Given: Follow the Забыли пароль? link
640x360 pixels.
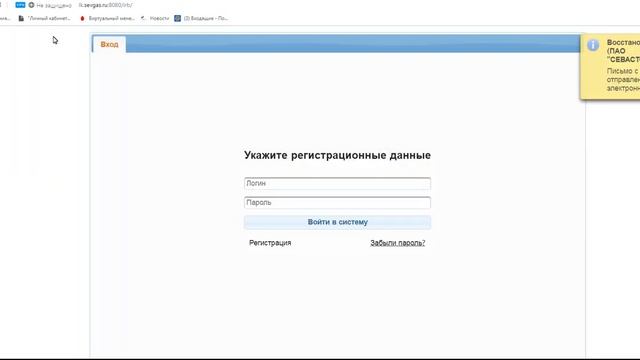Looking at the screenshot, I should [x=398, y=243].
